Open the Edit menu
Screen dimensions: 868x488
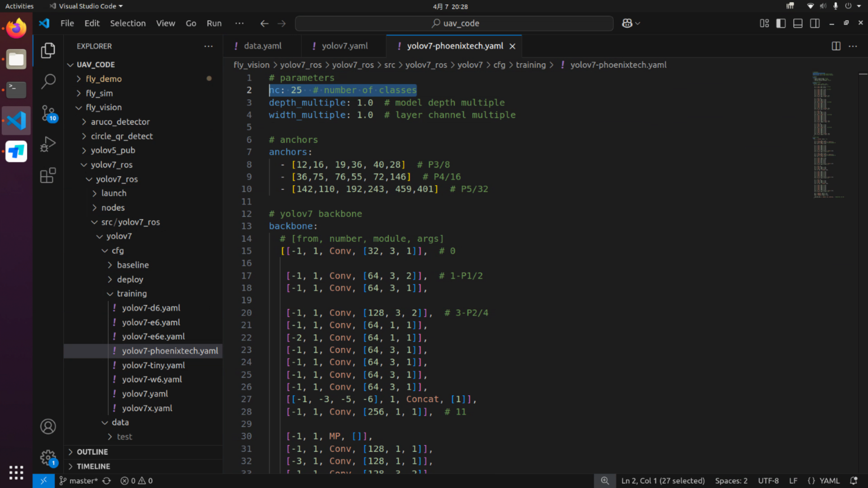pos(92,23)
